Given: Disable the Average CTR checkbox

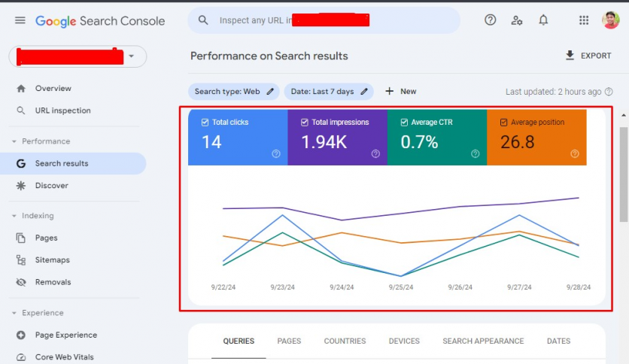Looking at the screenshot, I should tap(404, 122).
